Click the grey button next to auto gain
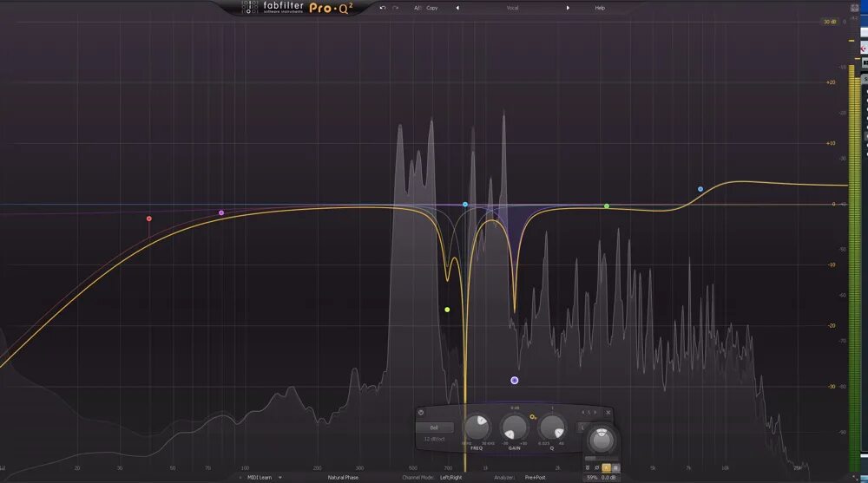 (615, 468)
